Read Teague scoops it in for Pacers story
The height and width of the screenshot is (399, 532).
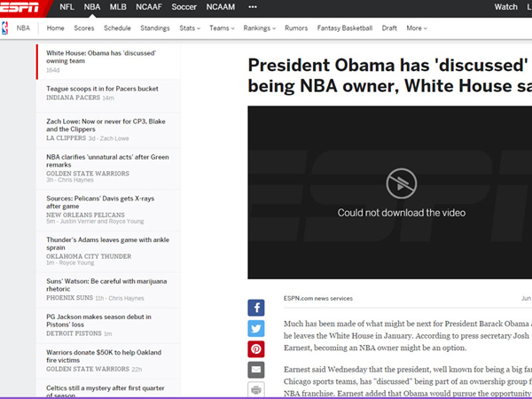[102, 89]
